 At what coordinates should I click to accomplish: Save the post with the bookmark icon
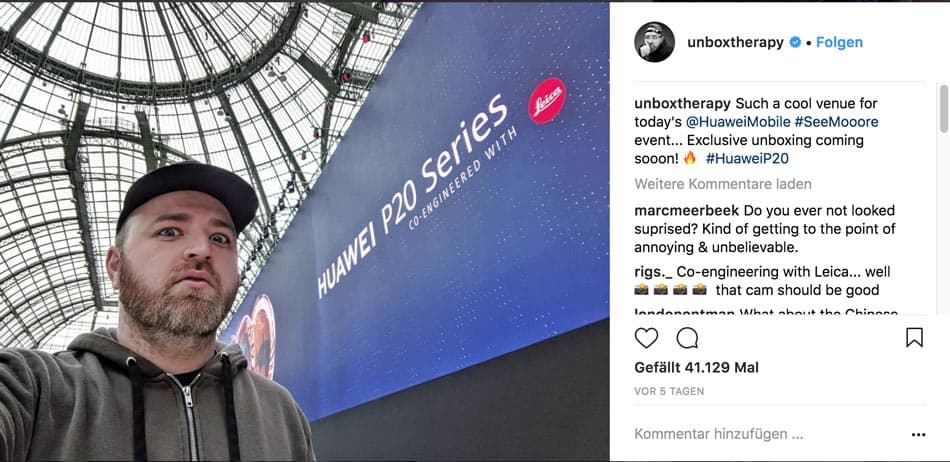pos(914,337)
